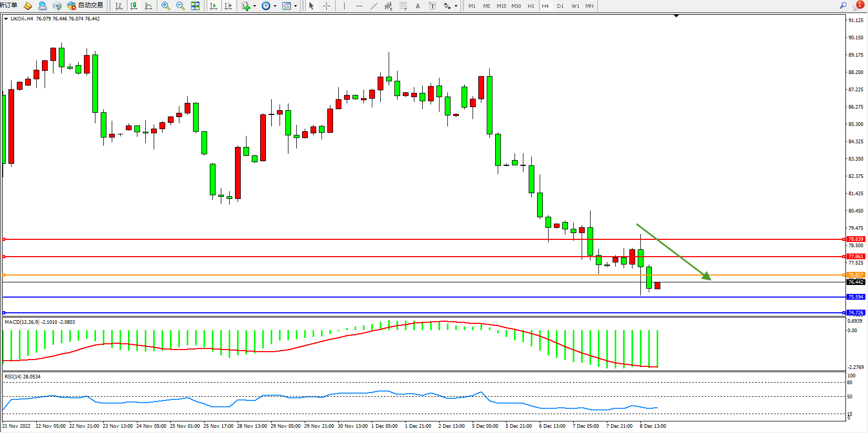Switch chart to candlestick display mode
This screenshot has height=433, width=868.
coord(134,6)
